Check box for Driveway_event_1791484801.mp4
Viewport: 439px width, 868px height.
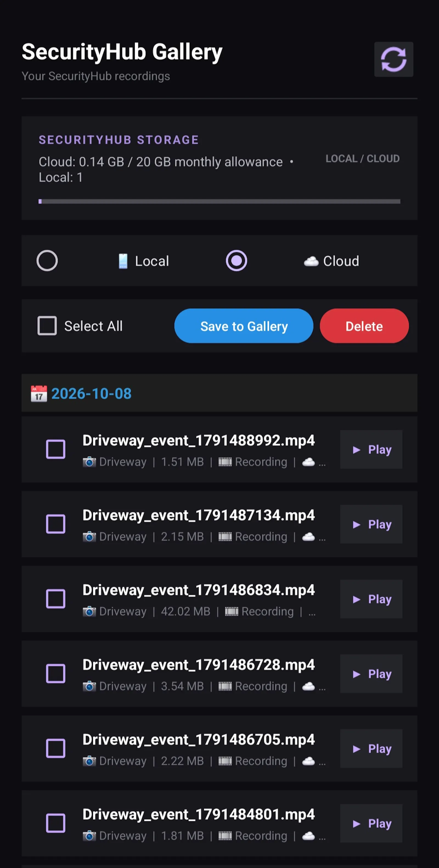coord(56,823)
